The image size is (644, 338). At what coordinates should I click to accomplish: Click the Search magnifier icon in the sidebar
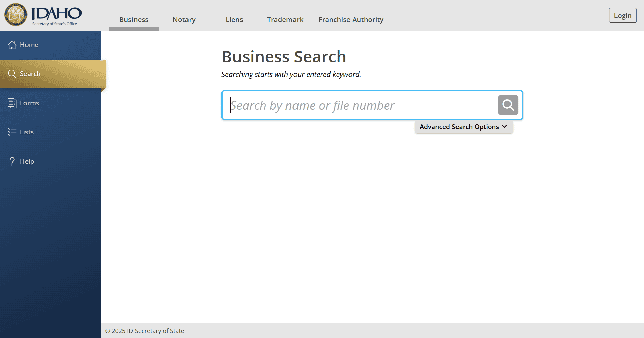coord(12,74)
